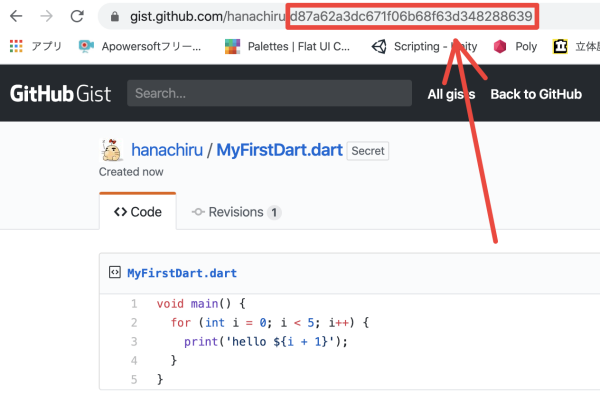This screenshot has height=395, width=600.
Task: Click the file code icon beside MyFirstDart.dart
Action: click(x=115, y=272)
